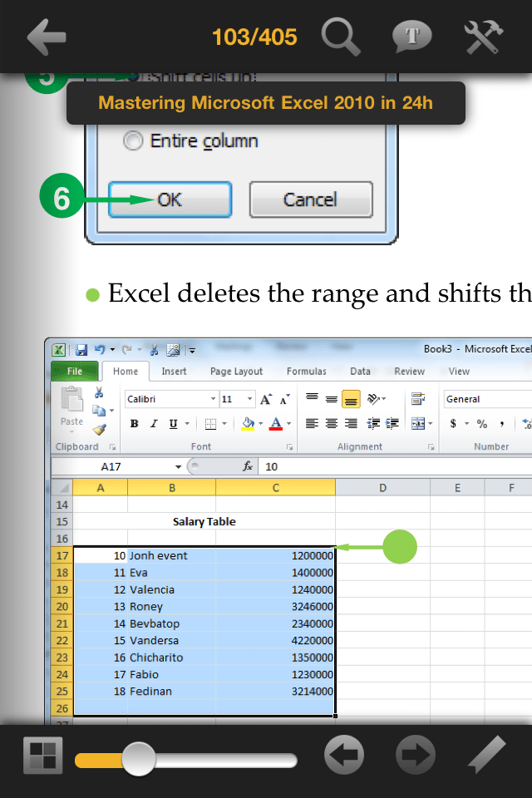Toggle Bold formatting
This screenshot has width=532, height=798.
click(135, 423)
